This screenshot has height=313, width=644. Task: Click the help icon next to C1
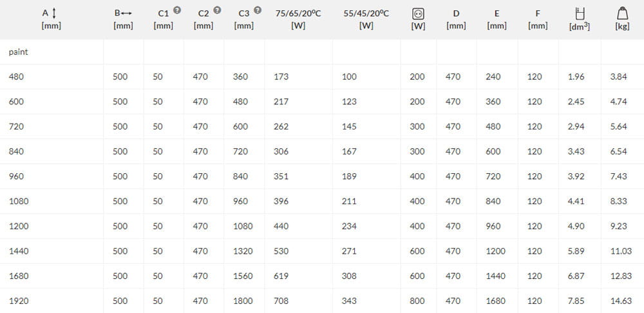click(177, 11)
